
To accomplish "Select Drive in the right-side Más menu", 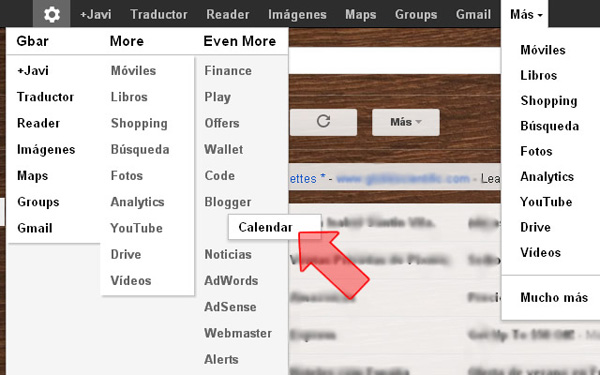I will coord(535,227).
